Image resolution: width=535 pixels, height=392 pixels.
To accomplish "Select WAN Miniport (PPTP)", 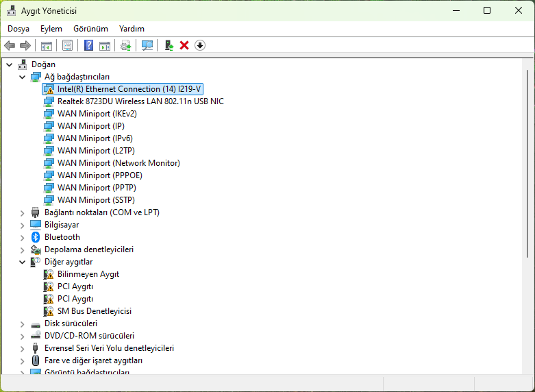I will click(x=97, y=188).
